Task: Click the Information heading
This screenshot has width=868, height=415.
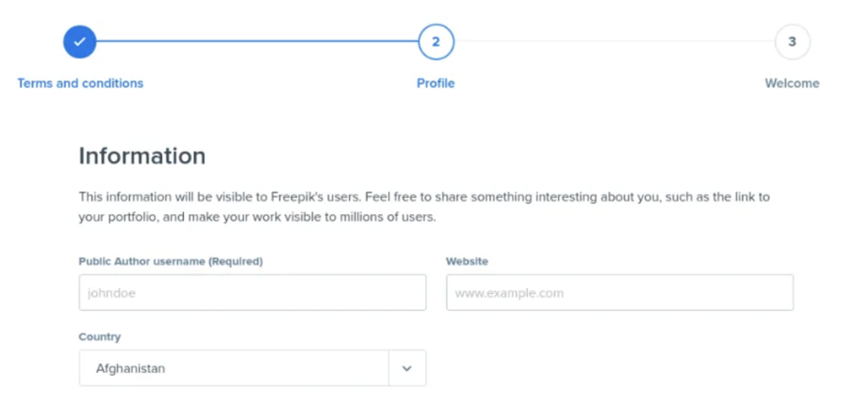Action: 142,156
